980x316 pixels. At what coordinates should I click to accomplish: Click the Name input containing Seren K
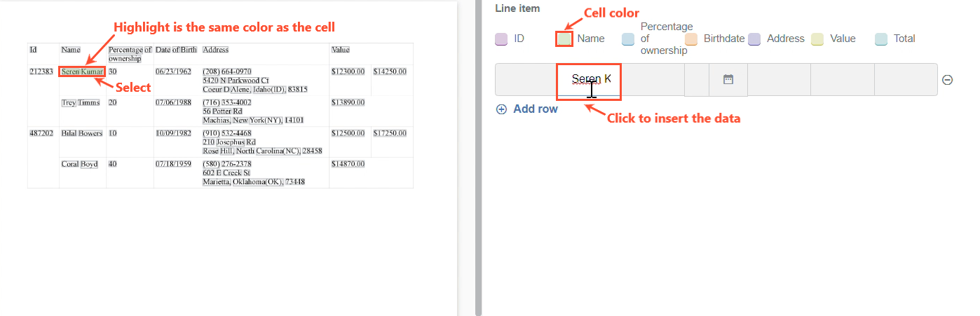(589, 80)
